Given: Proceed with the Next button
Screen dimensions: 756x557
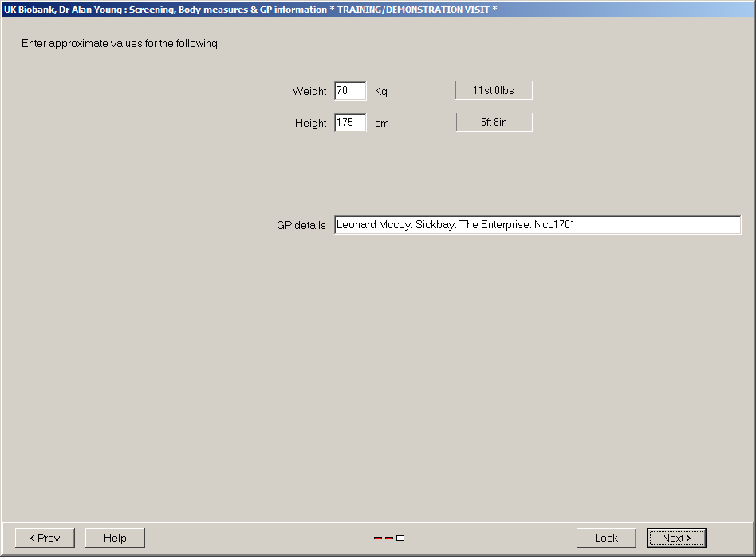Looking at the screenshot, I should [x=676, y=538].
